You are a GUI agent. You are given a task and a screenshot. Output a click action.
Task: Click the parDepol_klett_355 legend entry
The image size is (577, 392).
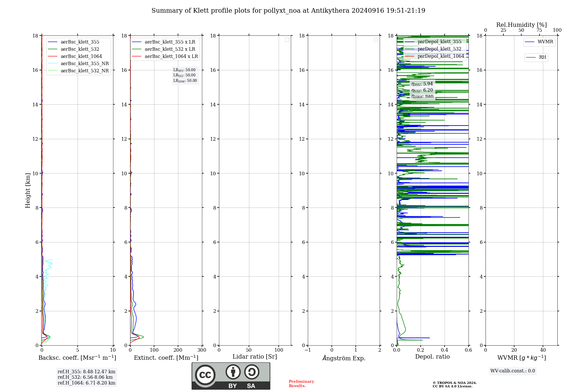433,42
